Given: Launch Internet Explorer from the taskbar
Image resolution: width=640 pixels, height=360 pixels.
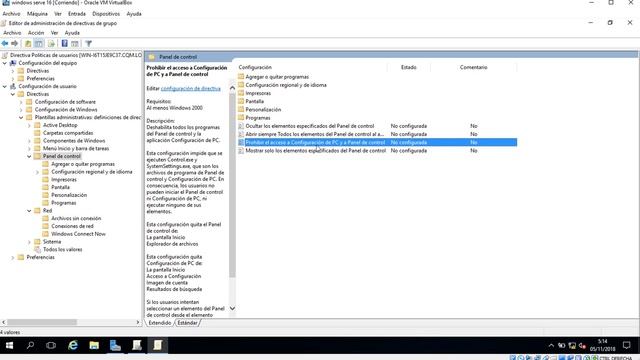Looking at the screenshot, I should pyautogui.click(x=73, y=346).
